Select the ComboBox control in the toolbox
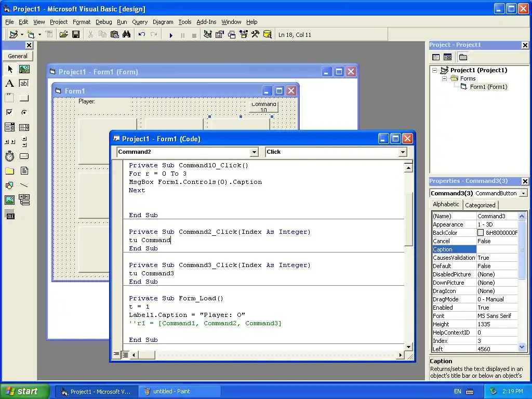The height and width of the screenshot is (399, 532). 10,127
